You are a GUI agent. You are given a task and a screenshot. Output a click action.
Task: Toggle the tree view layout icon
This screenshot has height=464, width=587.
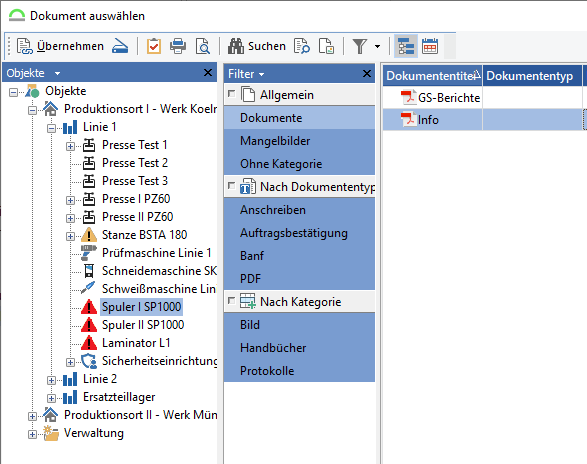pos(406,46)
